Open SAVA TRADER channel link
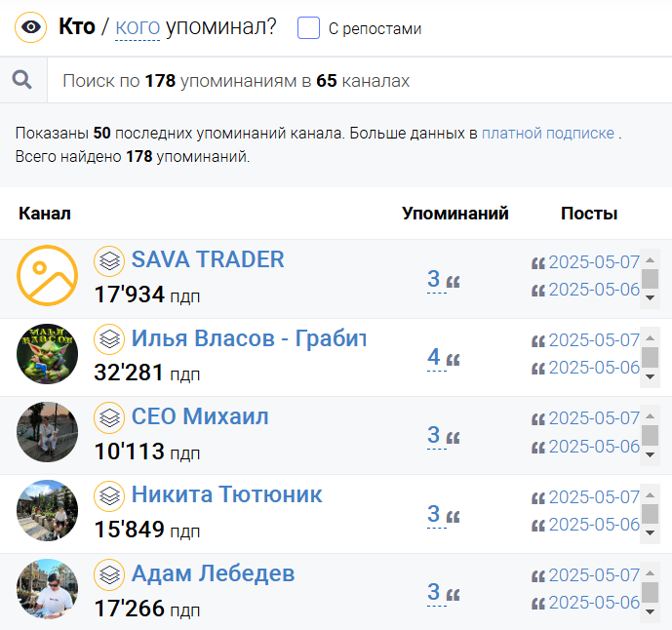The image size is (672, 630). pos(208,259)
